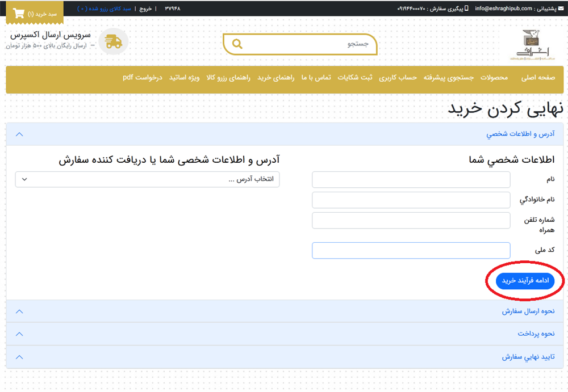This screenshot has width=568, height=392.
Task: Click the ادامه فرآیند خرید button
Action: [525, 280]
